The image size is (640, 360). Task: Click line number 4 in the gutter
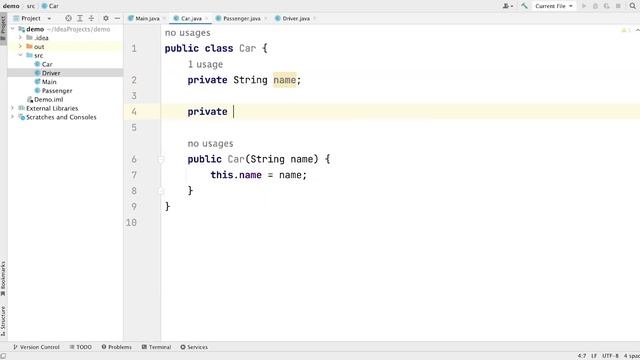[134, 111]
